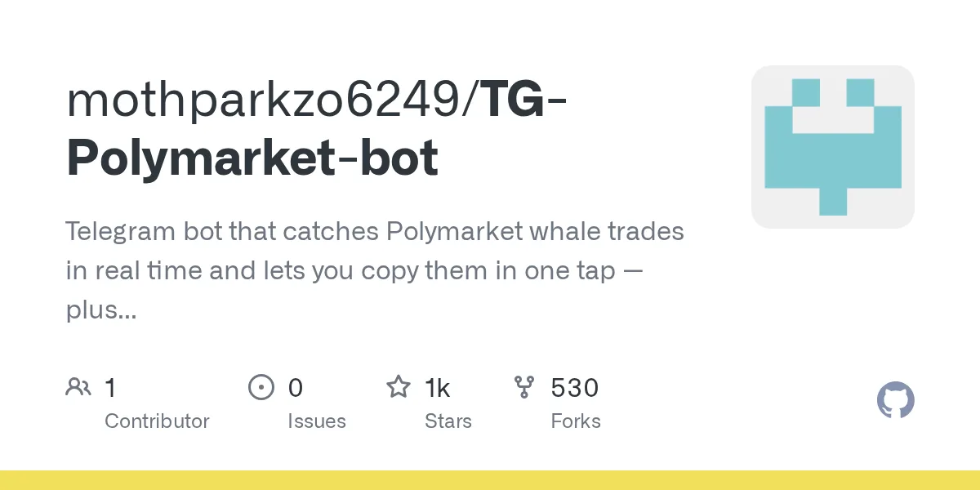The width and height of the screenshot is (980, 490).
Task: Select the 'Issues' label
Action: coord(317,421)
